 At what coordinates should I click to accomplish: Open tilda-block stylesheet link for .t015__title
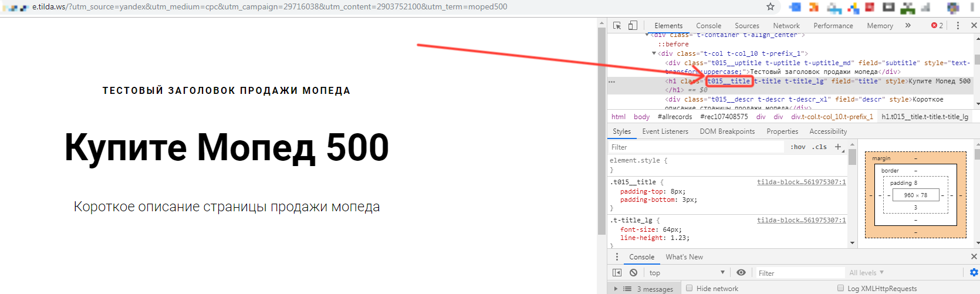(x=801, y=182)
